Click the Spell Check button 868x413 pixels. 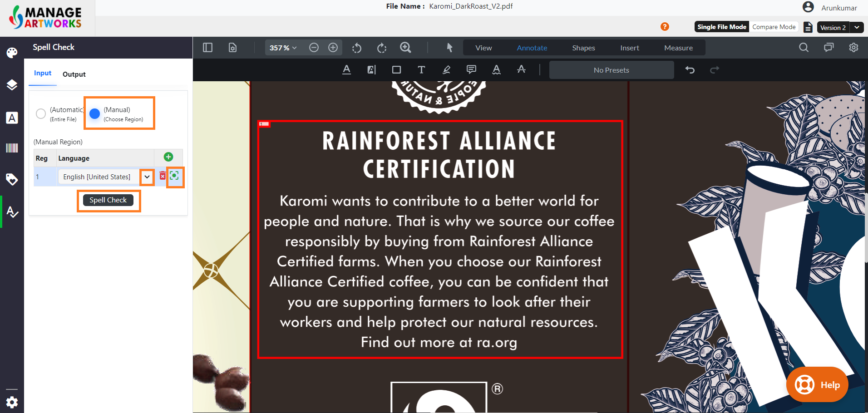(108, 200)
